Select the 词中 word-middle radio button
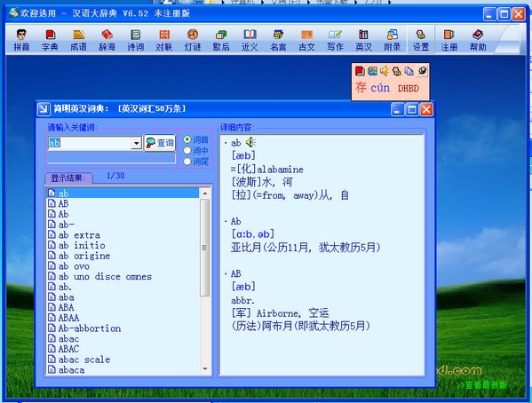Screen dimensions: 532x403 [187, 150]
